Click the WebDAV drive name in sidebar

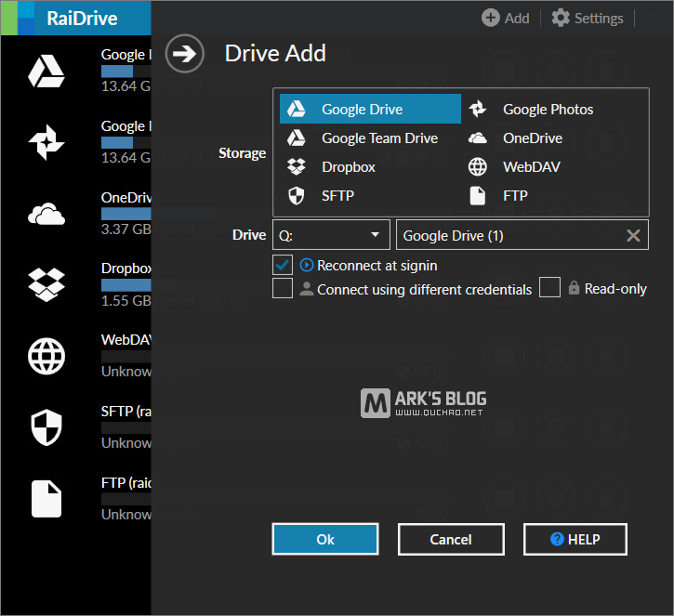point(126,340)
